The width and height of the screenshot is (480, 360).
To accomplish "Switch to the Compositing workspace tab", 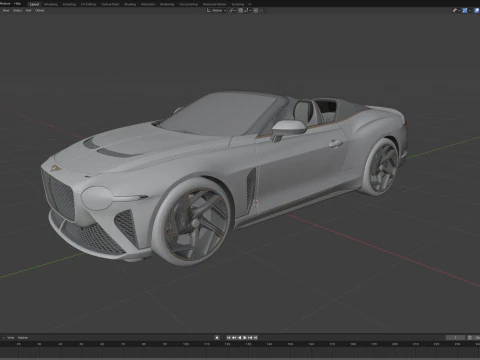I will (x=188, y=4).
